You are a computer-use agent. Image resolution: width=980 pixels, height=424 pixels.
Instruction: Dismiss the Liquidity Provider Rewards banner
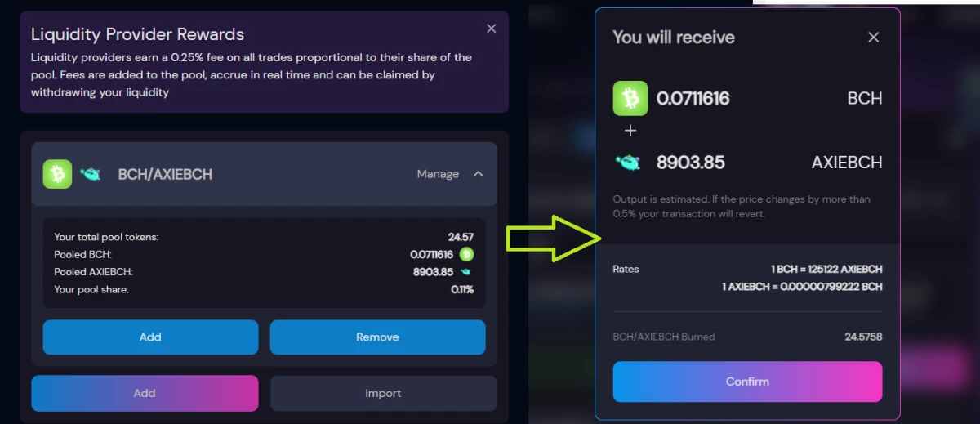491,29
